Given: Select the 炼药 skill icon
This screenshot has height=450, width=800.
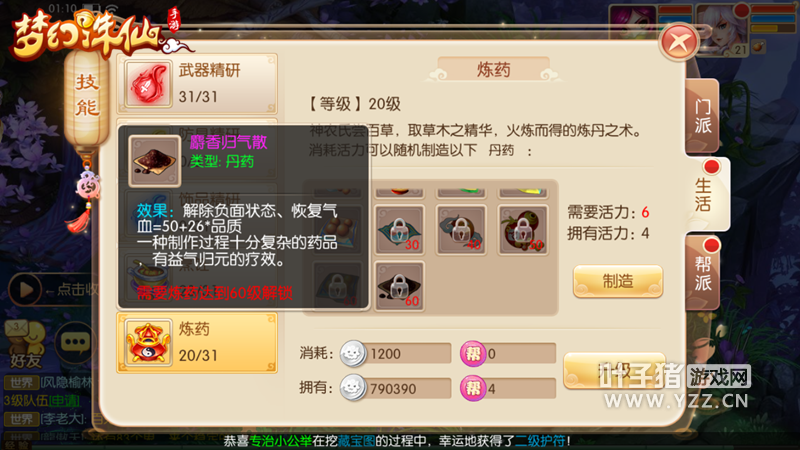Looking at the screenshot, I should click(148, 343).
